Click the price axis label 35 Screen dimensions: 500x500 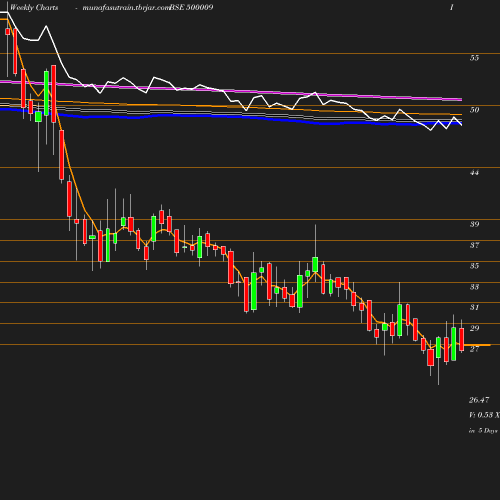tap(474, 266)
